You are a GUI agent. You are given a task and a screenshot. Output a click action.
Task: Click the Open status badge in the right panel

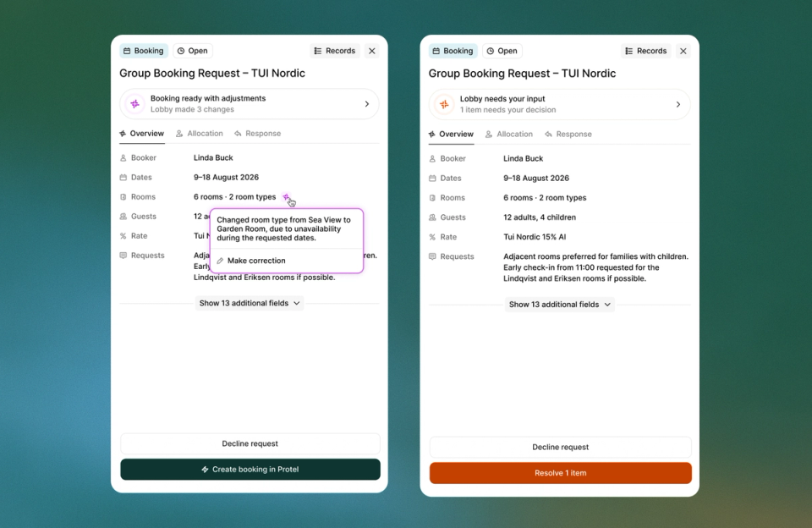pos(502,51)
